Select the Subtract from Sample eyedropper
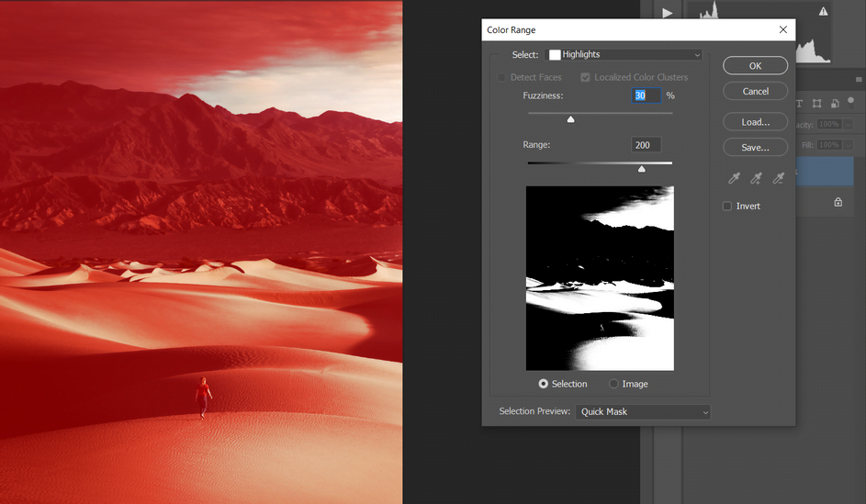Screen dimensions: 866x504 click(778, 179)
